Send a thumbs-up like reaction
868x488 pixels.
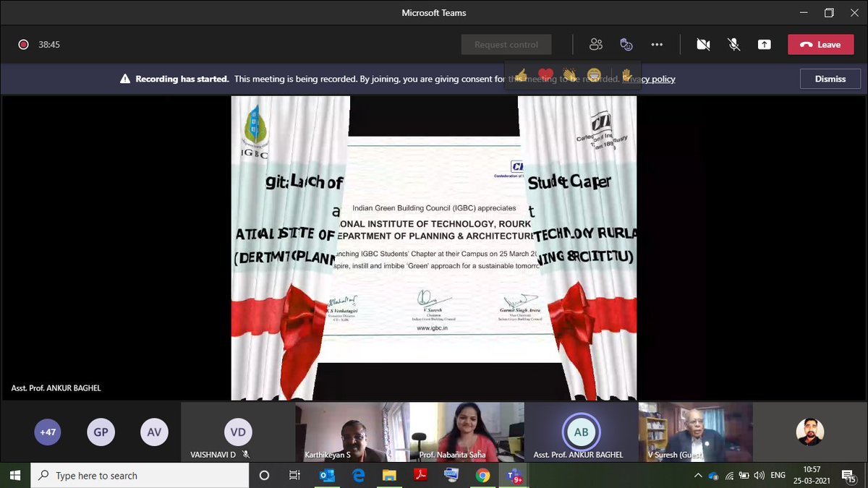(x=520, y=74)
